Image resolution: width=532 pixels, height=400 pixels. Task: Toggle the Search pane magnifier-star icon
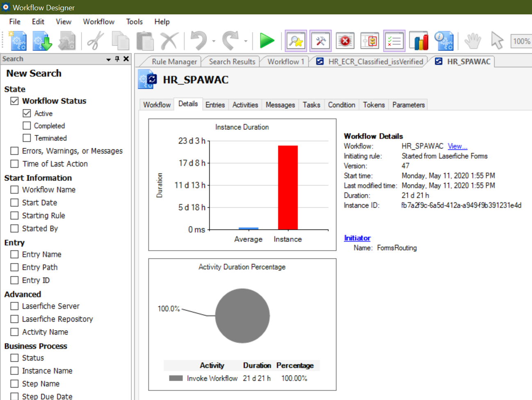(296, 41)
